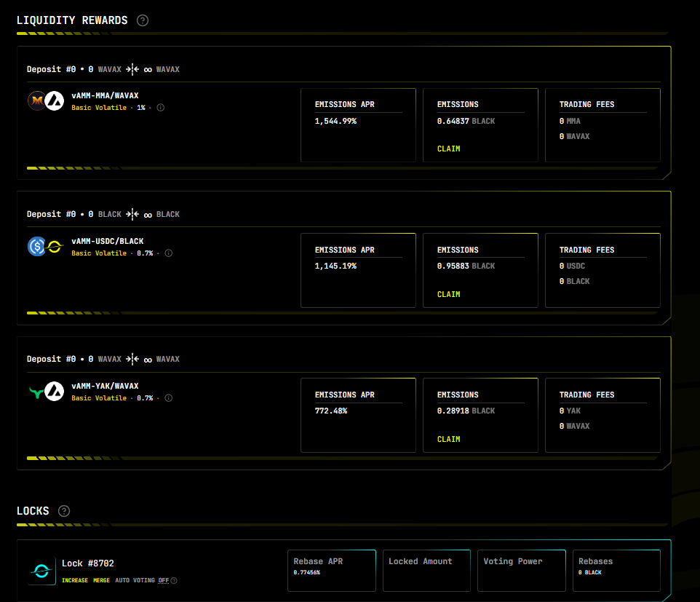Click the 0 MMA trading fee value
This screenshot has width=700, height=602.
pyautogui.click(x=570, y=121)
